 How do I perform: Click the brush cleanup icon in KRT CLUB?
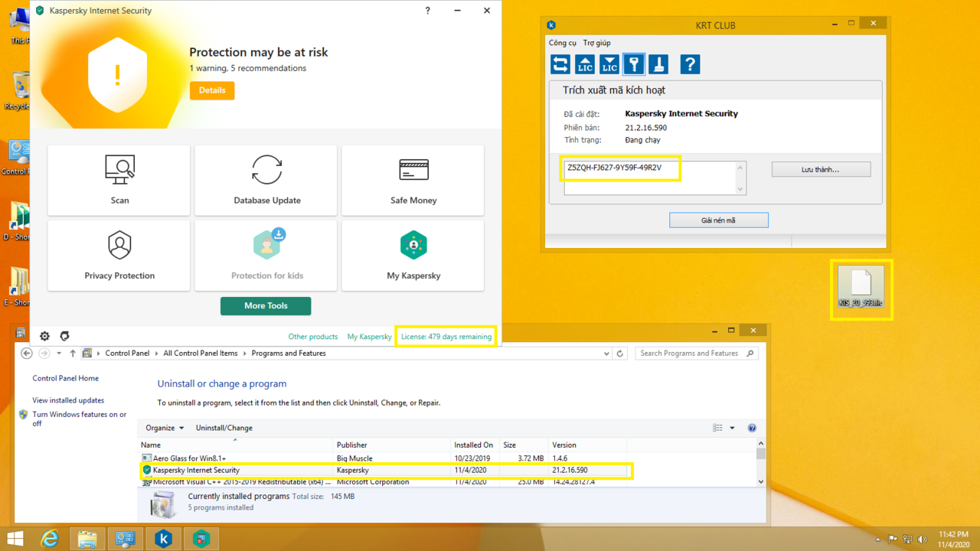[658, 64]
